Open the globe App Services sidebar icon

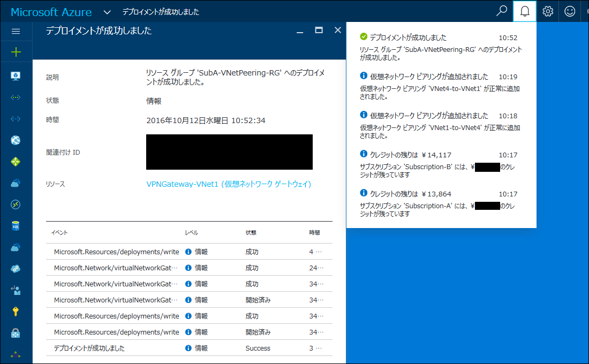click(16, 140)
